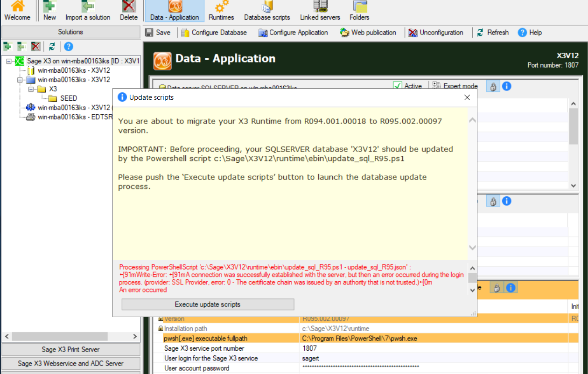Click the red PowerShell error log text
588x374 pixels.
291,278
